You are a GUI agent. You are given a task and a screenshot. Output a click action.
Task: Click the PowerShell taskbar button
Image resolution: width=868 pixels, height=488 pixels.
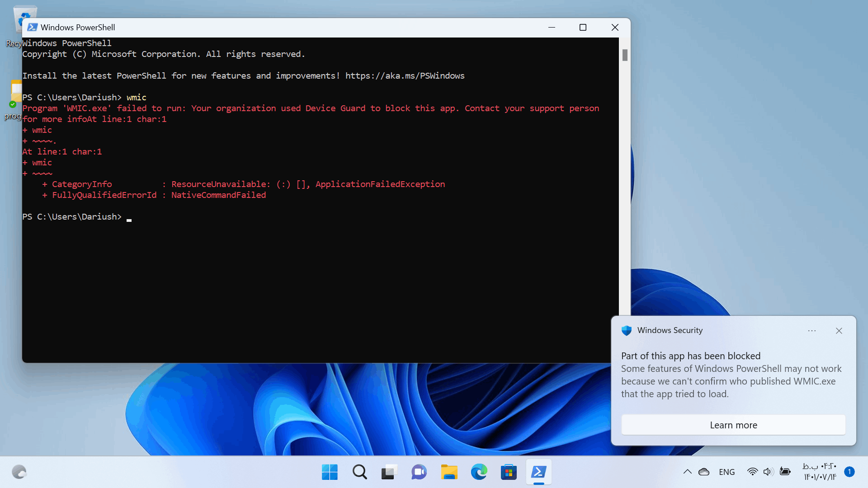click(538, 472)
